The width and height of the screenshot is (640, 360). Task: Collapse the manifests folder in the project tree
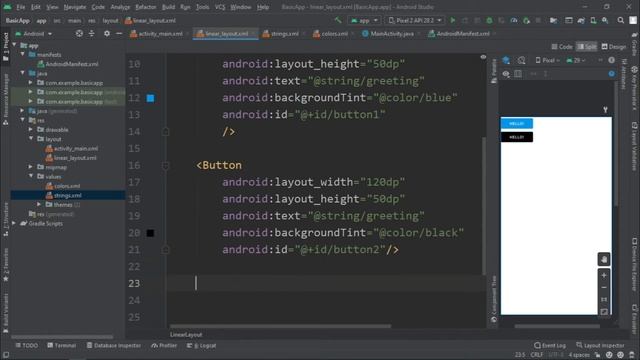click(x=23, y=54)
